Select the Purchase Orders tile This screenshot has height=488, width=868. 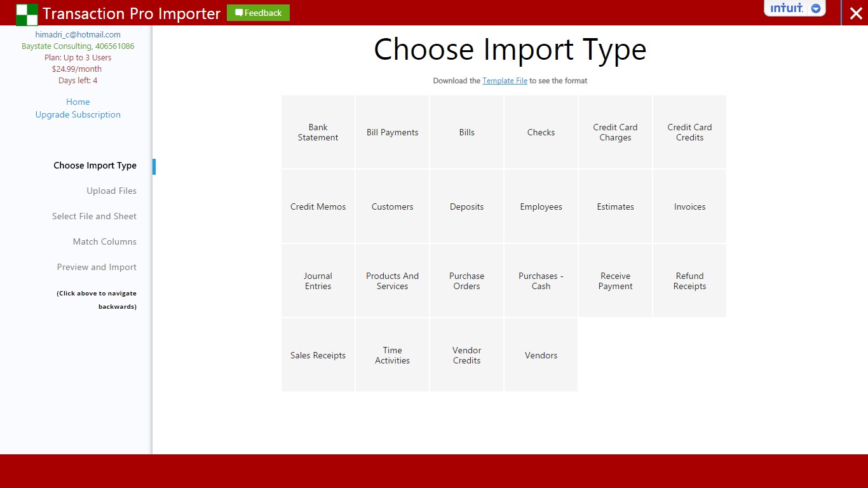coord(466,281)
